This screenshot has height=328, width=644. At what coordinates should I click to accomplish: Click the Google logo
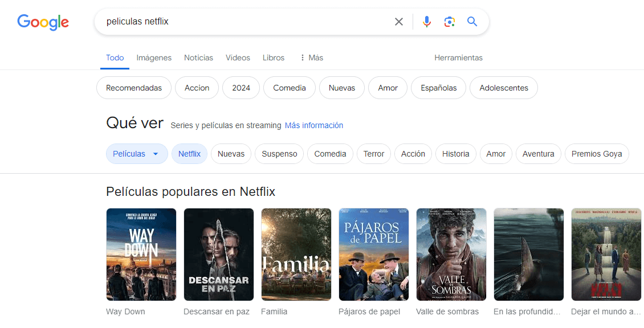tap(43, 22)
